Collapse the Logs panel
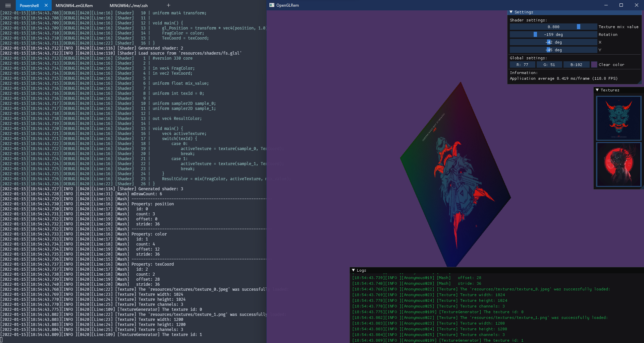This screenshot has width=644, height=343. (353, 270)
